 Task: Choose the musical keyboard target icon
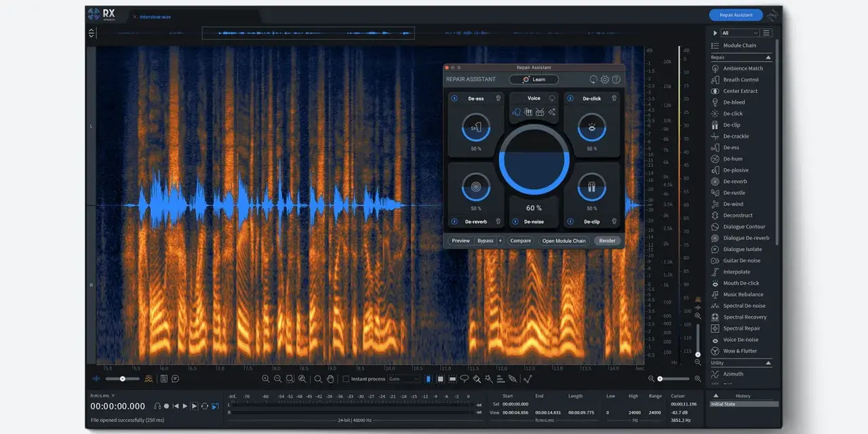point(528,112)
